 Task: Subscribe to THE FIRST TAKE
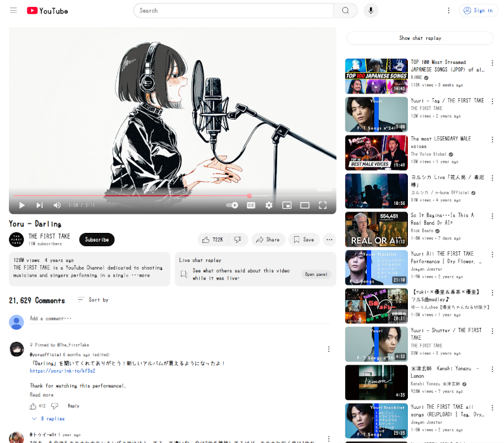(x=97, y=240)
